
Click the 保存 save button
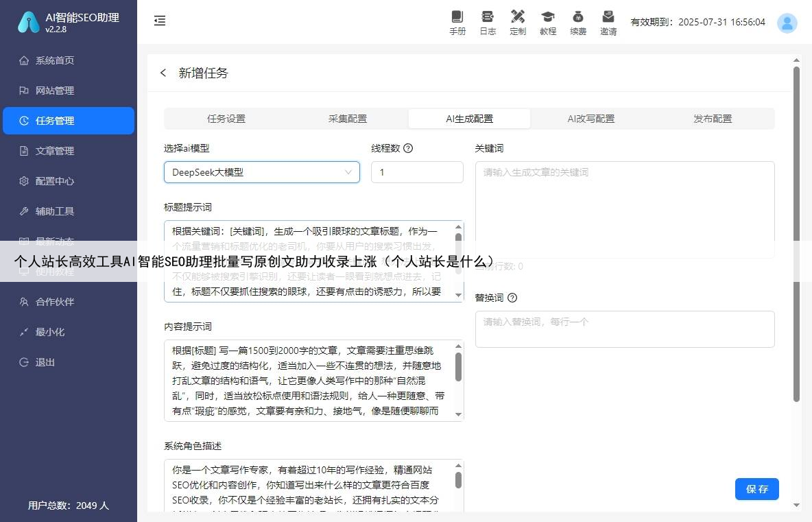[x=756, y=489]
